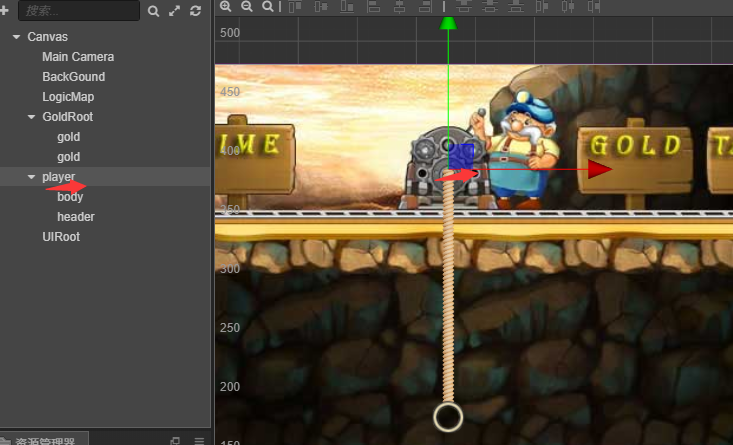Click the hook ring at rope end

pos(448,417)
